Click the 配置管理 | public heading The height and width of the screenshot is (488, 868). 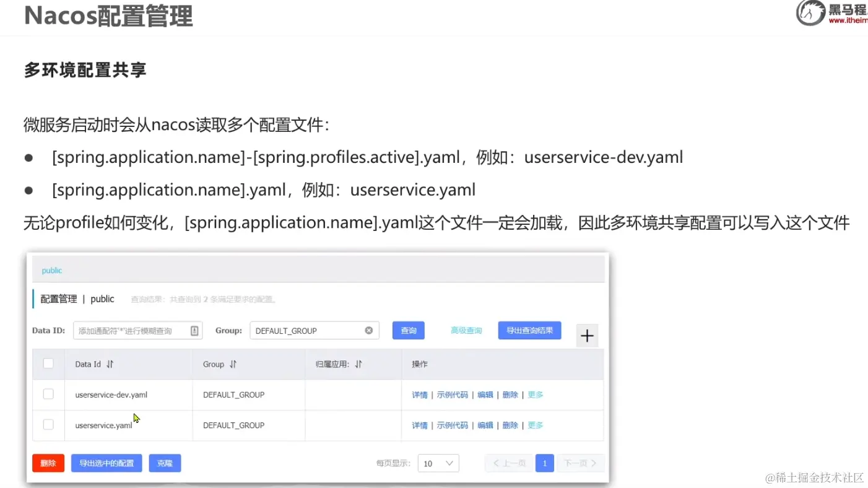pyautogui.click(x=77, y=298)
